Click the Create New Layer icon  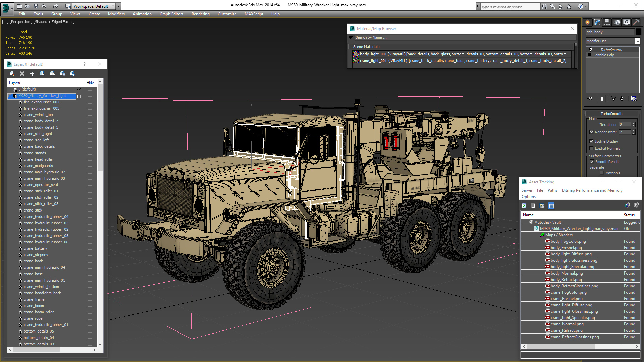click(x=12, y=73)
